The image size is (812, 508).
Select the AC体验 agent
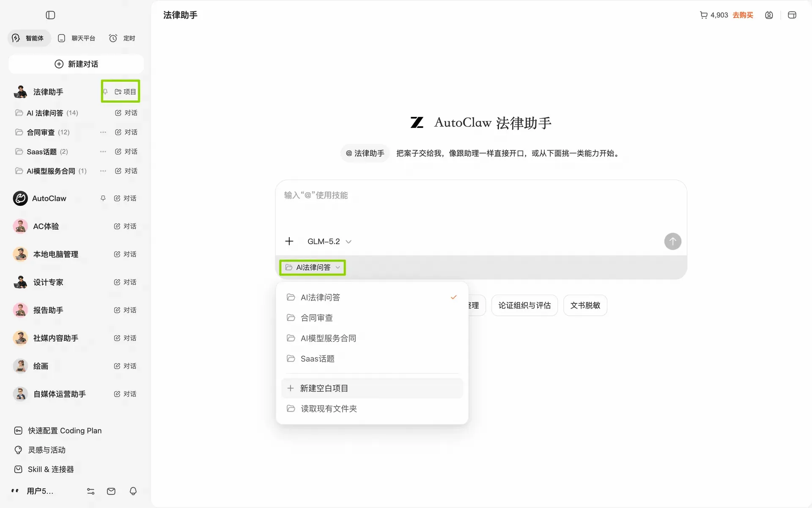tap(36, 226)
